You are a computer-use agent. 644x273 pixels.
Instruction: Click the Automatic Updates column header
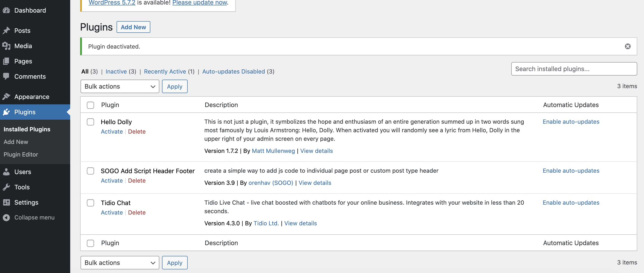pyautogui.click(x=571, y=105)
